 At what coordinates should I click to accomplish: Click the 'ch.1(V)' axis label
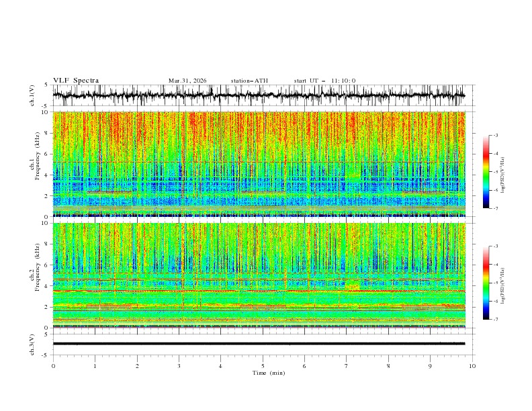click(x=32, y=95)
